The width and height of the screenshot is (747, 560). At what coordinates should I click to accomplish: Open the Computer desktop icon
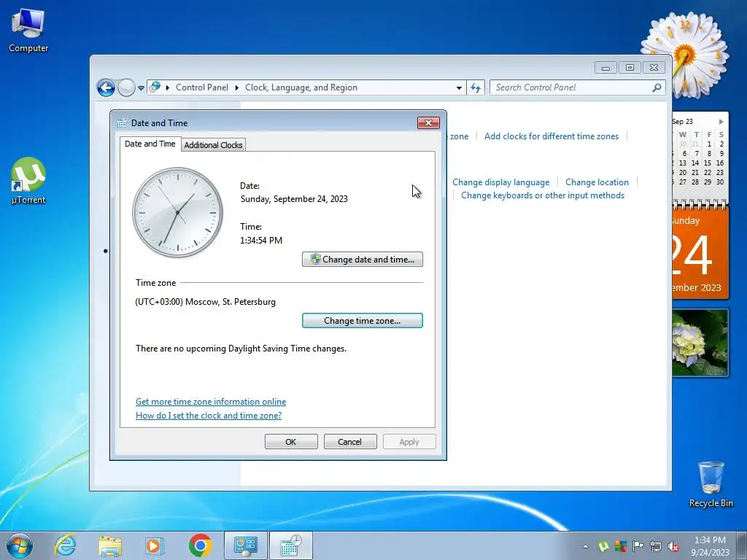28,29
